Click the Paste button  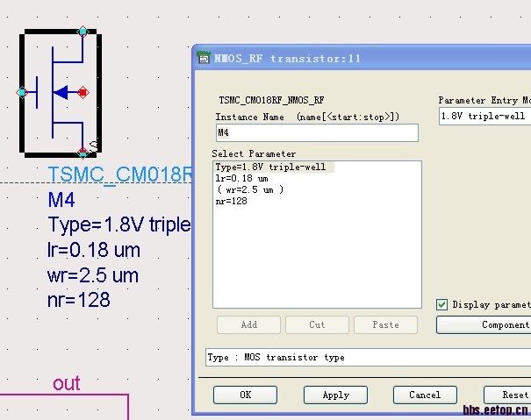click(385, 325)
